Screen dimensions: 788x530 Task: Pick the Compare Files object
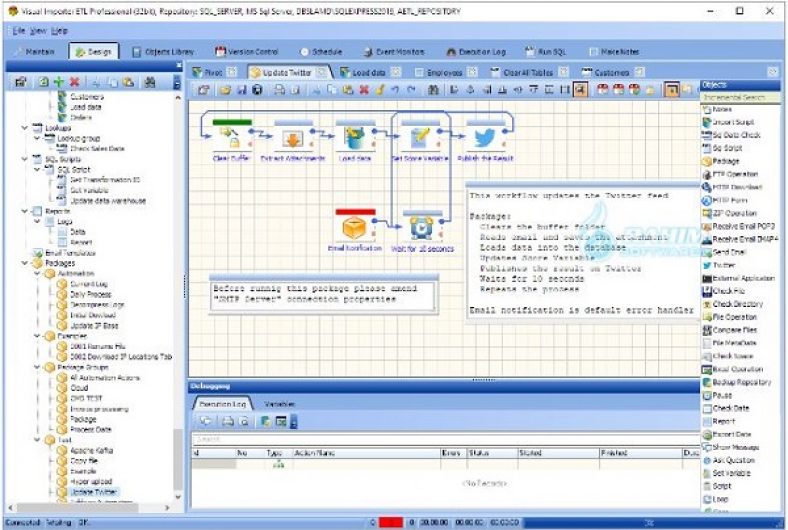tap(730, 330)
